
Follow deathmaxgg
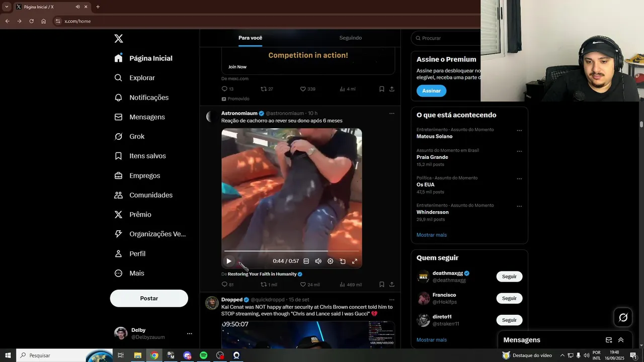[509, 277]
